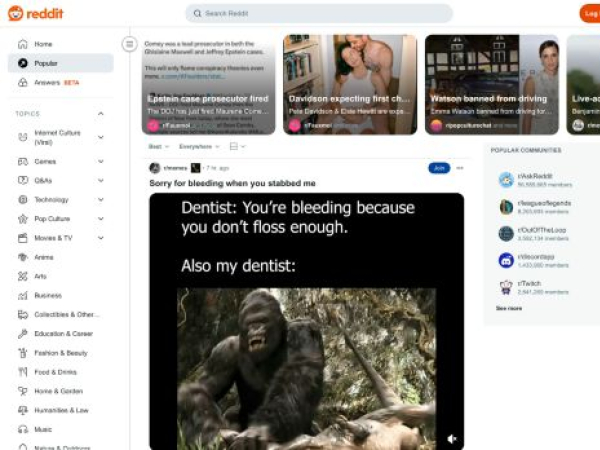Expand the Games topic chevron
The height and width of the screenshot is (450, 600).
(x=101, y=161)
